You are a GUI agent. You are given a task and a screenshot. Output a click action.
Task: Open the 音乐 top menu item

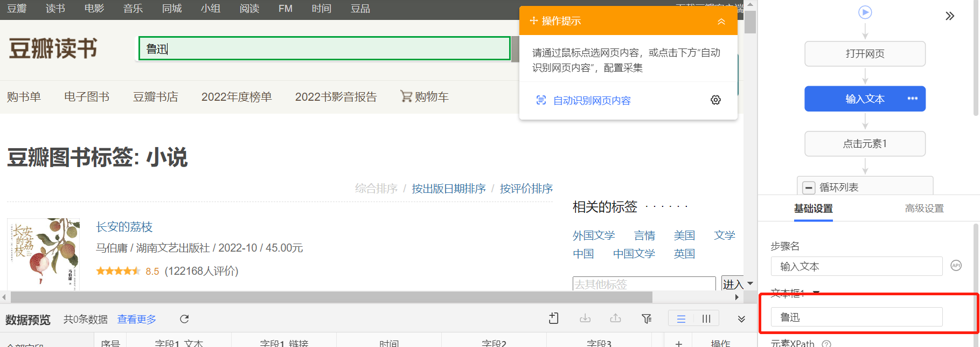click(133, 9)
